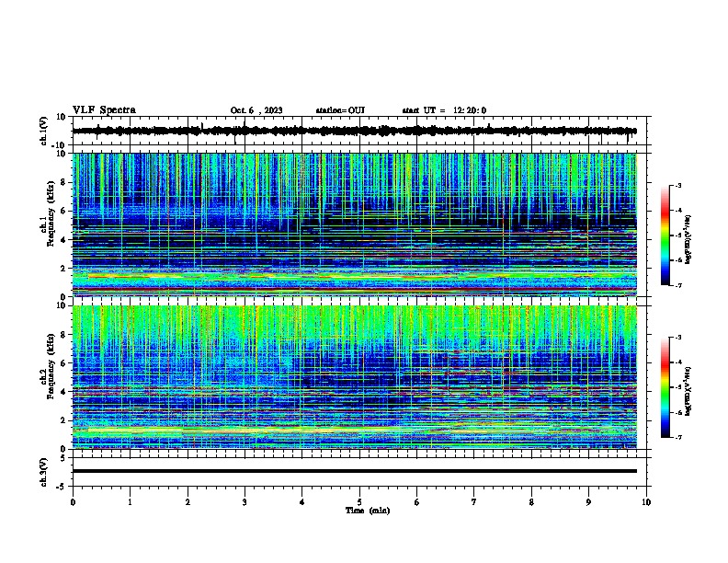Viewport: 728px width, 563px height.
Task: Click time axis tick label "9"
Action: click(588, 502)
